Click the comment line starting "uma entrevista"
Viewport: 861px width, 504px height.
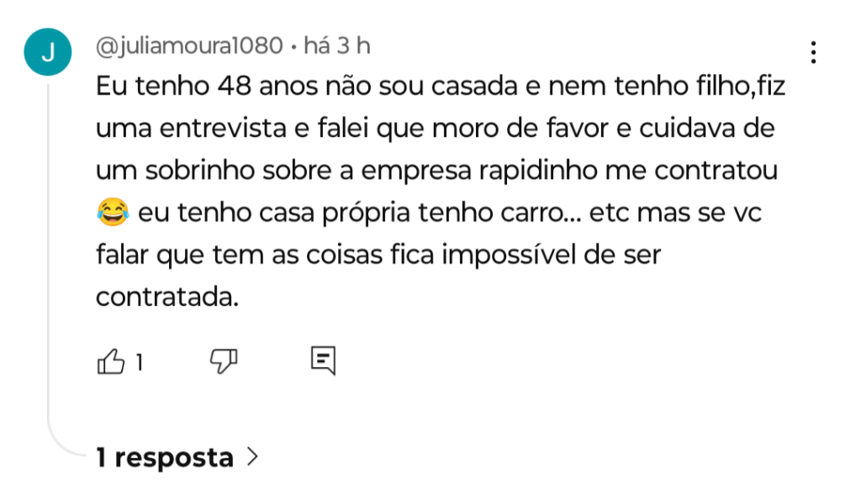[435, 129]
